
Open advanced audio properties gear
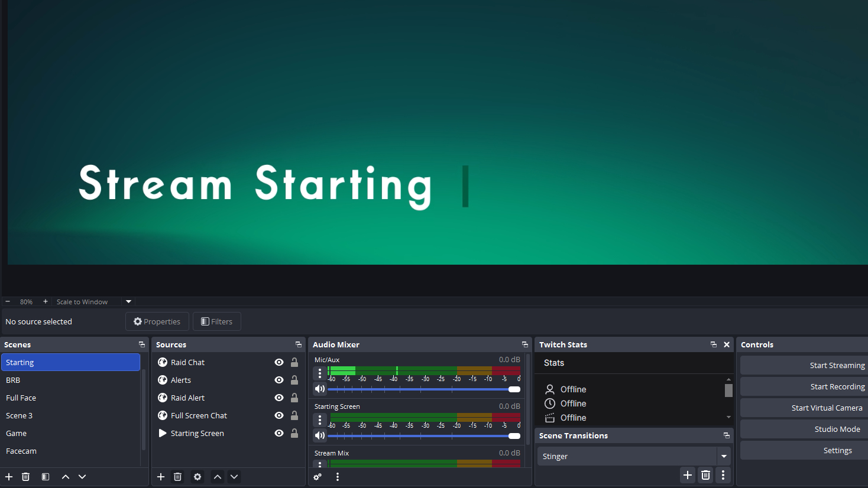pyautogui.click(x=318, y=477)
